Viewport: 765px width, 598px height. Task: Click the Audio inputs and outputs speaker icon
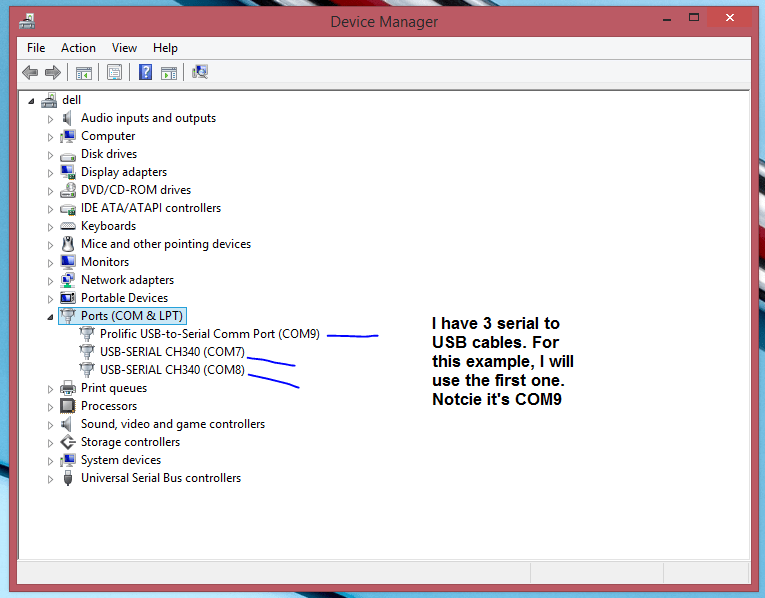(x=67, y=118)
